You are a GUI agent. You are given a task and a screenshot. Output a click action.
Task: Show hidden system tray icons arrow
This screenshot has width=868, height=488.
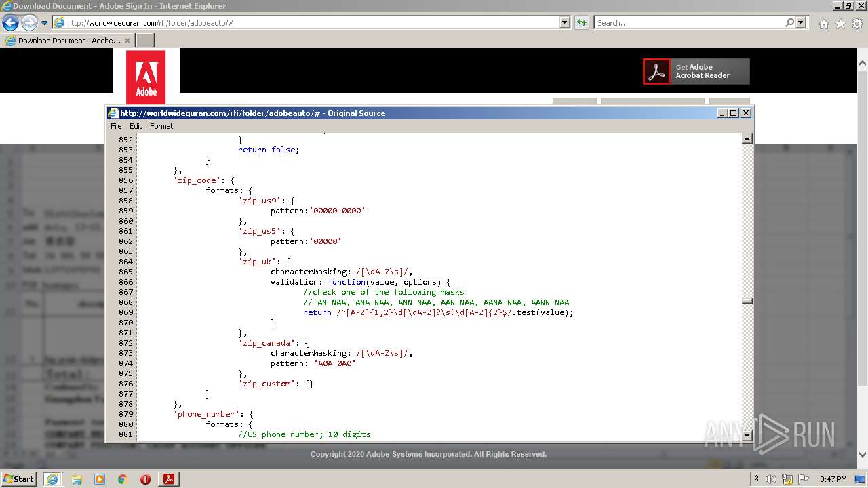pos(757,479)
